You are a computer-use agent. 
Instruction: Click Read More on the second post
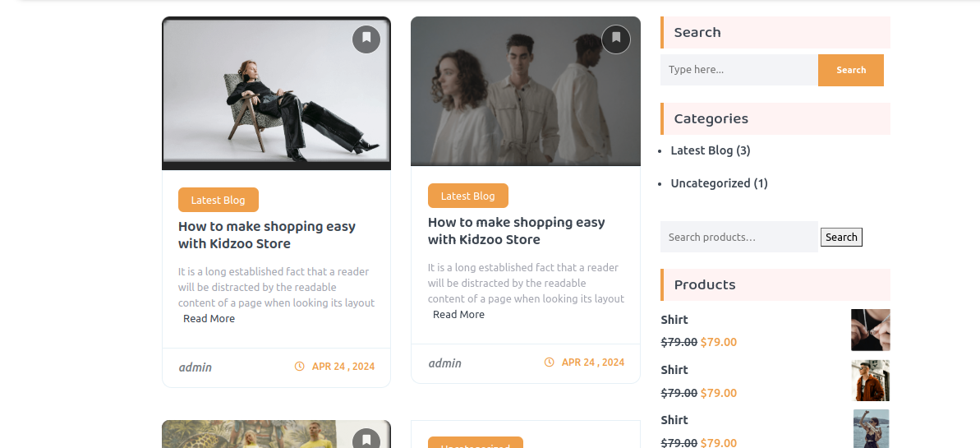click(x=458, y=315)
